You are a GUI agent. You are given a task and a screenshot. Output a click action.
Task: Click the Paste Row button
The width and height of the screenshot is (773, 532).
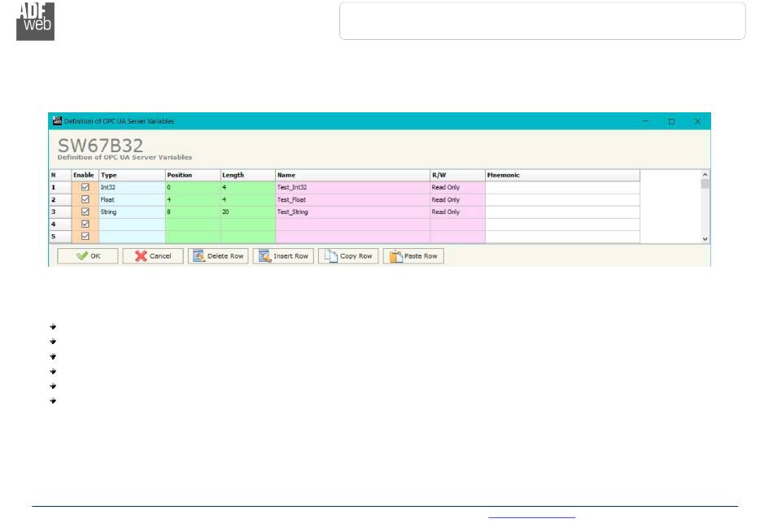click(413, 256)
